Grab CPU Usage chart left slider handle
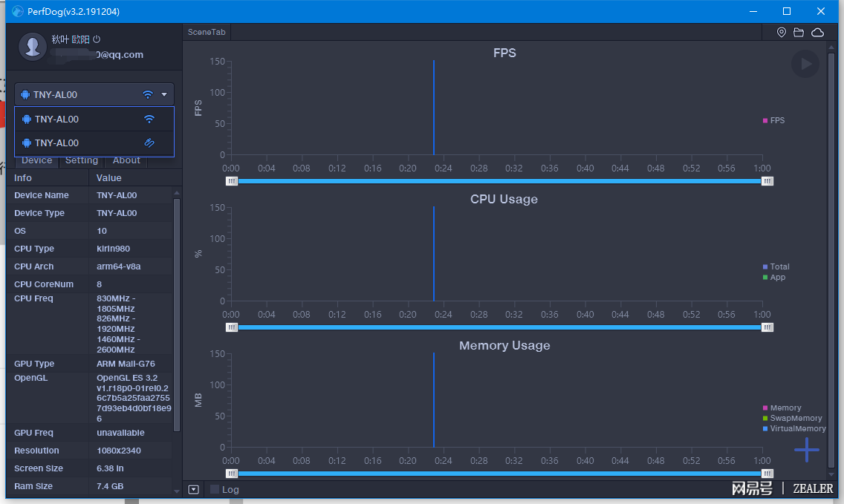This screenshot has height=504, width=844. click(232, 327)
